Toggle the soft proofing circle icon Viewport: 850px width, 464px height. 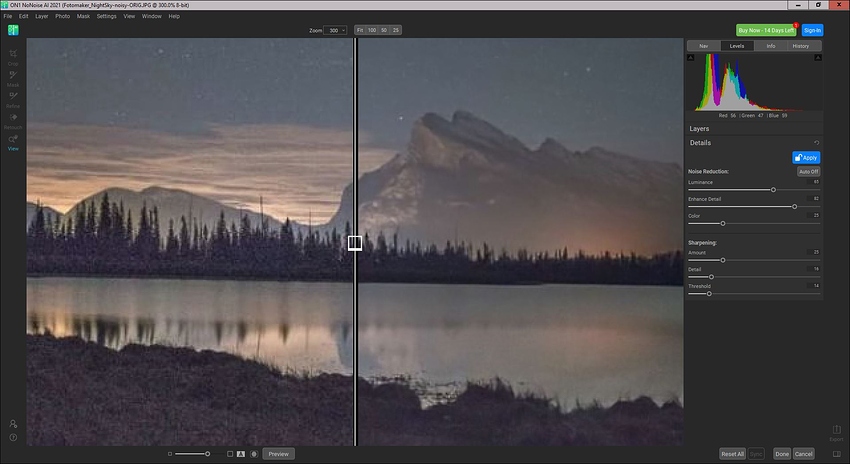pos(254,454)
